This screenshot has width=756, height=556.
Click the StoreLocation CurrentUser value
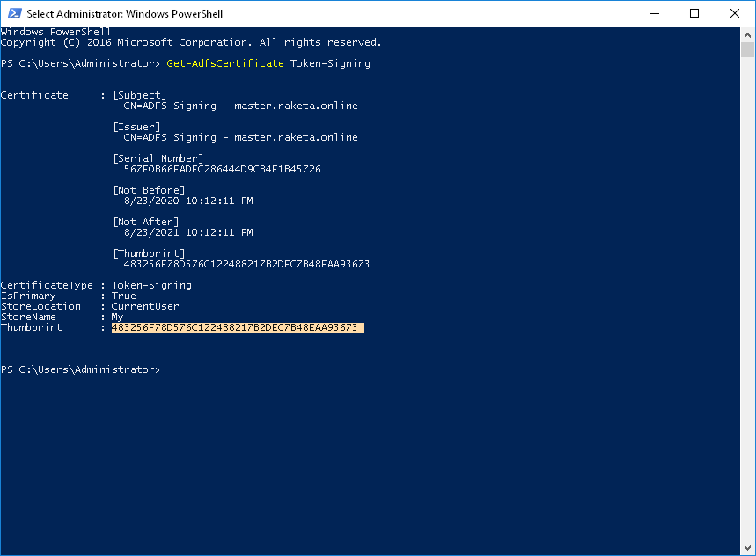(144, 307)
